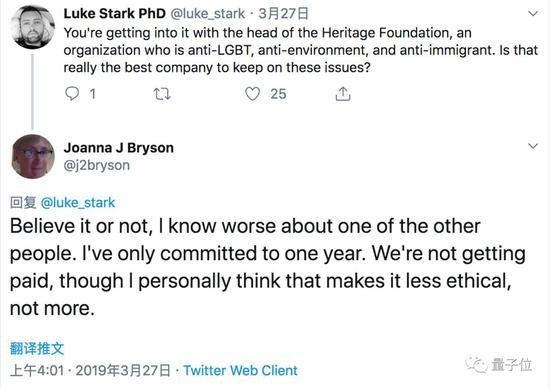Retweet Luke Stark's tweet
This screenshot has height=389, width=550.
[x=162, y=94]
